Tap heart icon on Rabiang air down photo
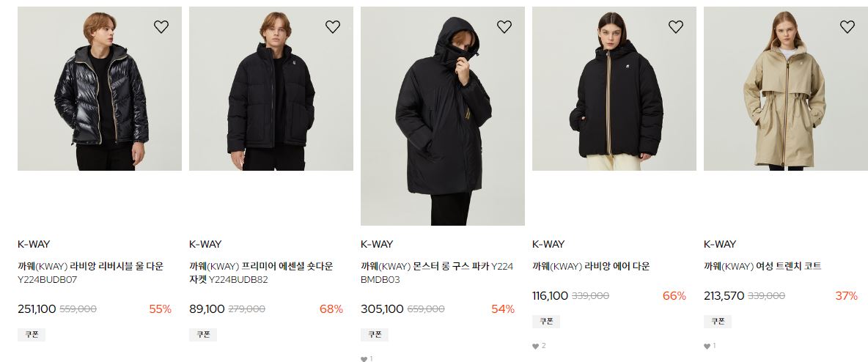This screenshot has height=362, width=868. coord(676,26)
